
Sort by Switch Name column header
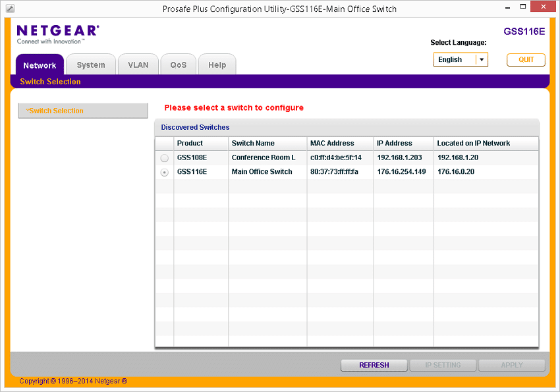[267, 143]
